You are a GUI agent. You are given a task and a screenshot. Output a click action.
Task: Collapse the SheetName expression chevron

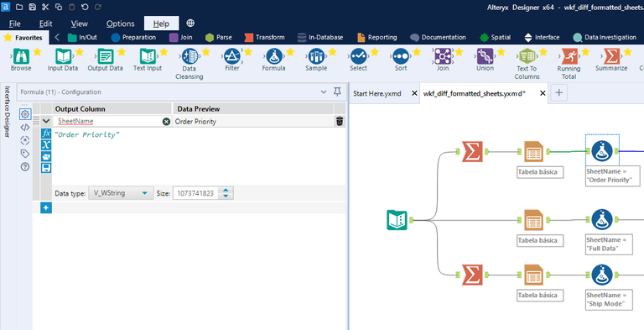(x=46, y=122)
